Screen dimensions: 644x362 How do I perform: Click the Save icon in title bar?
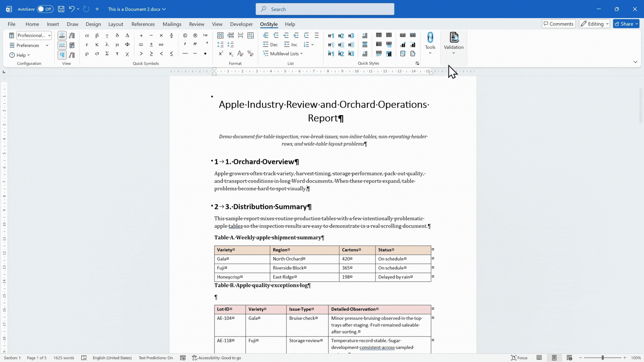(61, 9)
